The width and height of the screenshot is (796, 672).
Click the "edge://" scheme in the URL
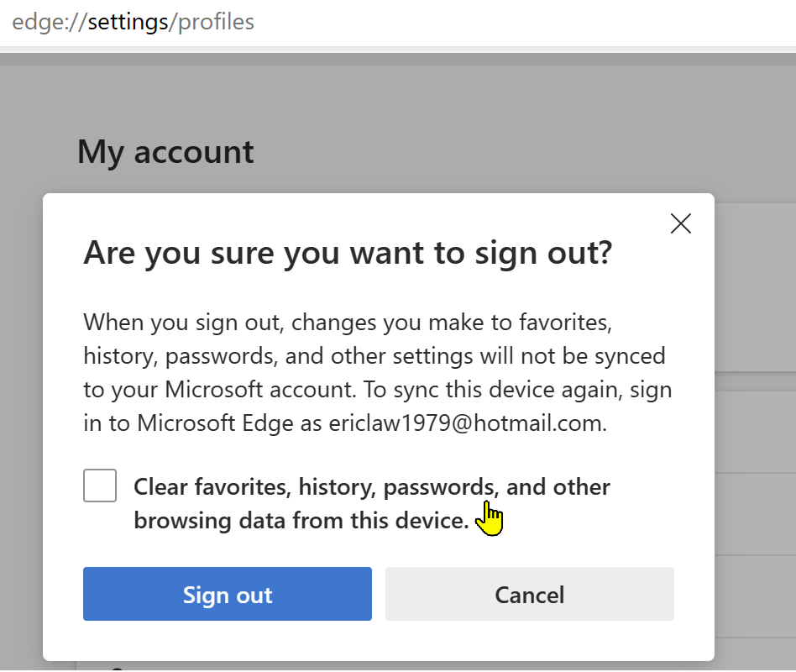[49, 22]
